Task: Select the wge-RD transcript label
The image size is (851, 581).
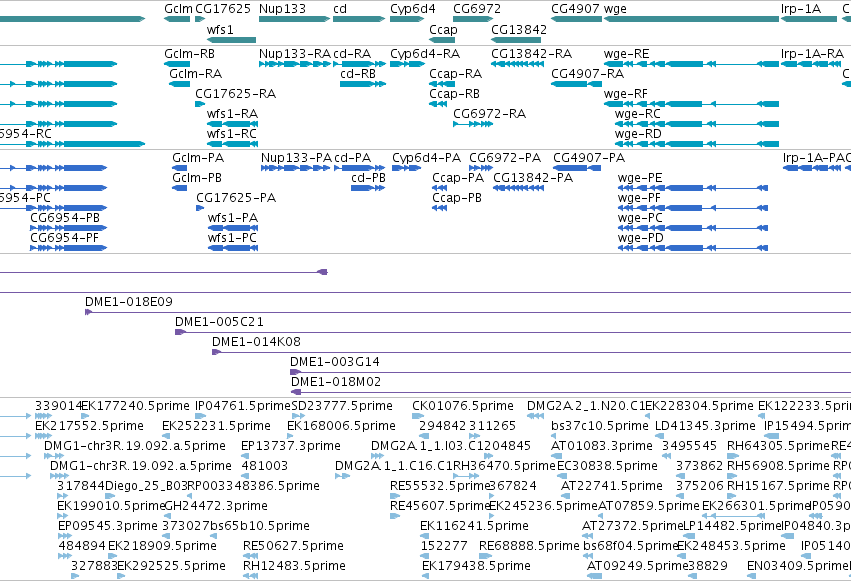Action: [x=638, y=135]
